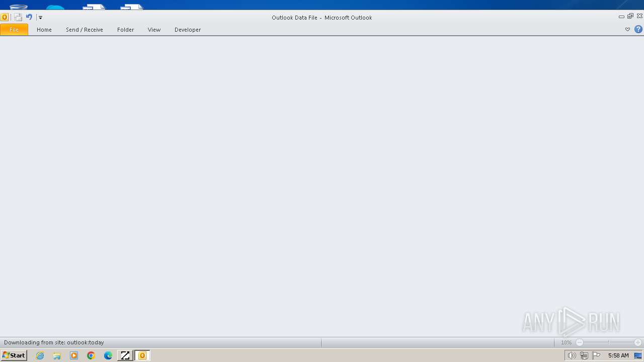Screen dimensions: 644x362
Task: Click status text Downloading from site: outlook:today
Action: pos(54,342)
